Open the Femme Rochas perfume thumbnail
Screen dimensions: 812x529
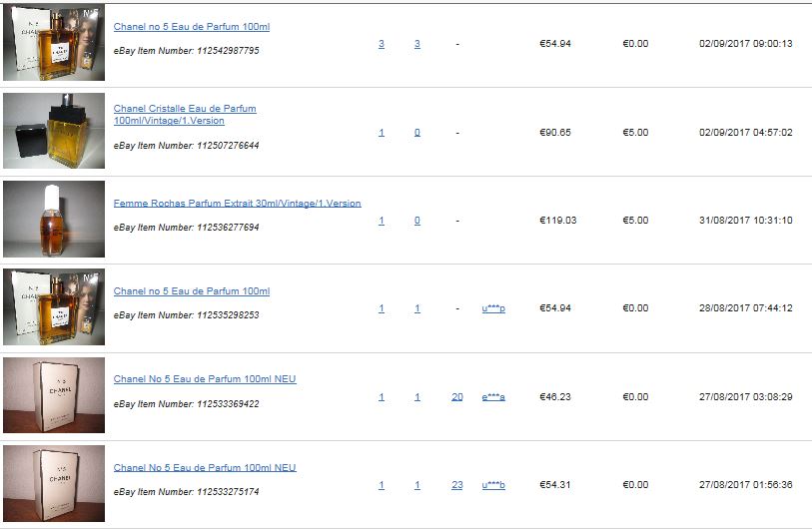(54, 219)
